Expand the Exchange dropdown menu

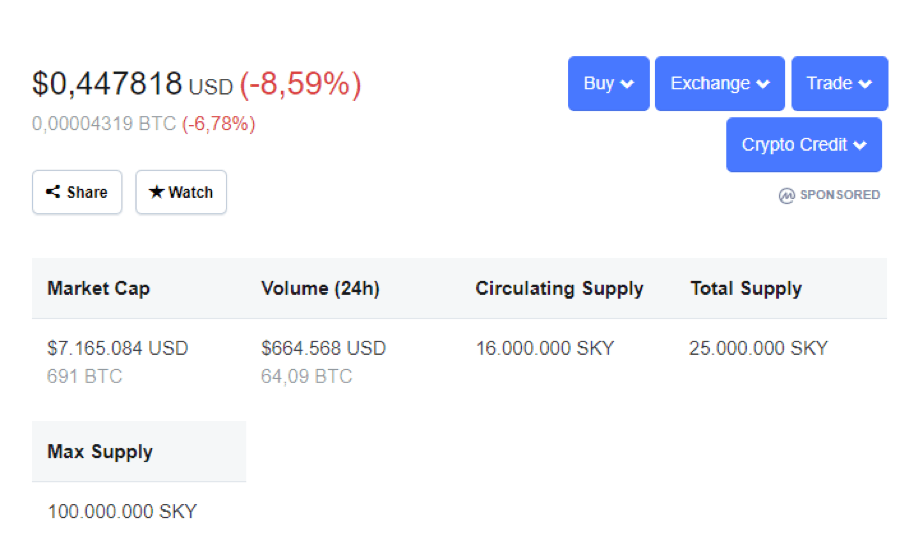click(720, 83)
